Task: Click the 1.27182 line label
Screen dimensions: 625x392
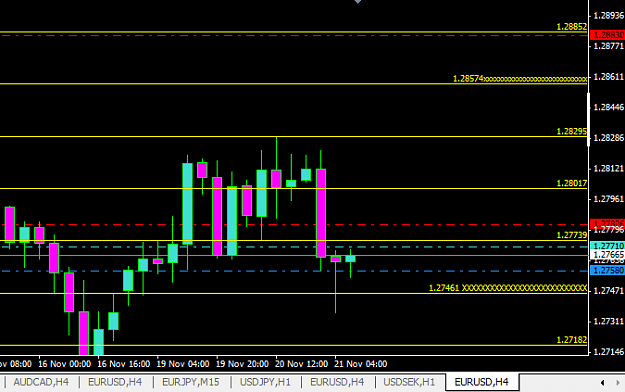Action: coord(572,340)
